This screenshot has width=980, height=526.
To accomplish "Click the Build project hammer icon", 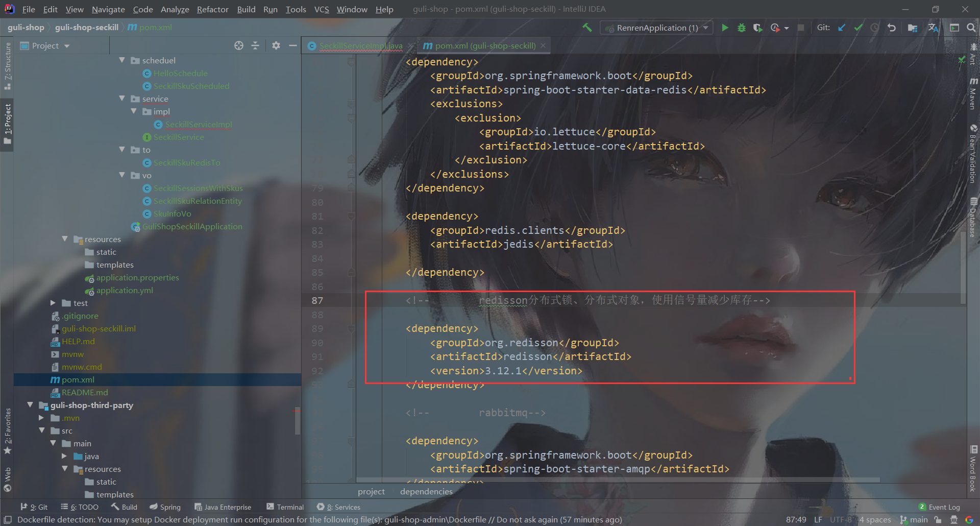I will pos(587,28).
